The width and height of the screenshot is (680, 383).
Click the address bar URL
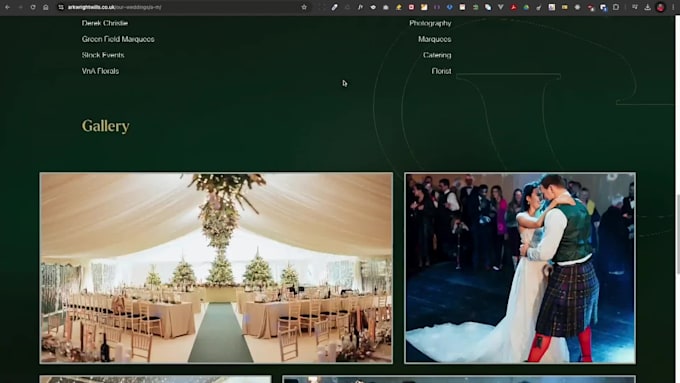[x=114, y=7]
